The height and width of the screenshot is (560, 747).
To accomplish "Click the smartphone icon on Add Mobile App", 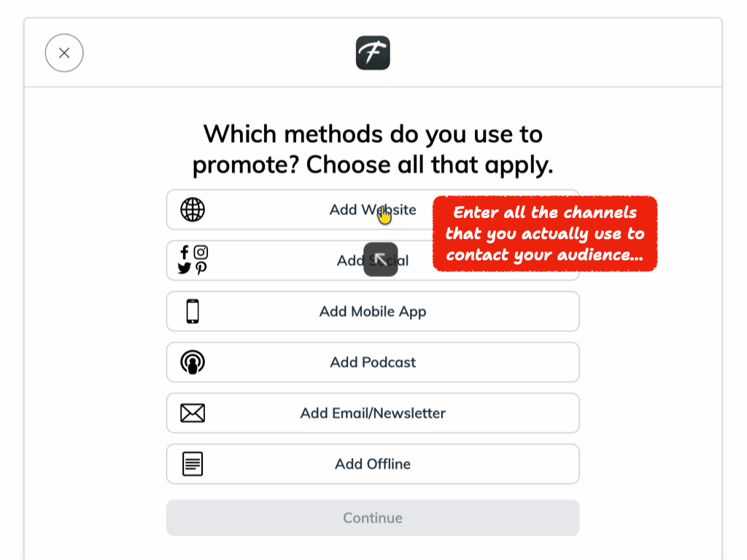I will tap(192, 311).
